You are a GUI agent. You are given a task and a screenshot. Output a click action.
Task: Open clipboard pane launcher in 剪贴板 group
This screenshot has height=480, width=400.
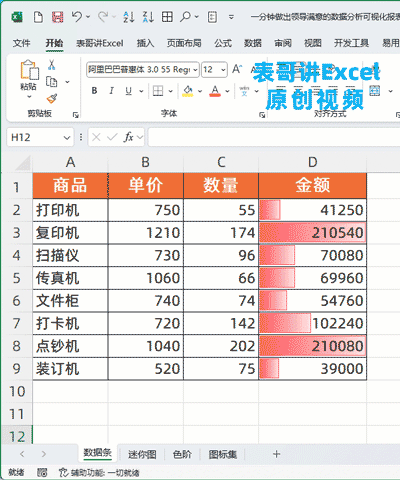(x=76, y=115)
